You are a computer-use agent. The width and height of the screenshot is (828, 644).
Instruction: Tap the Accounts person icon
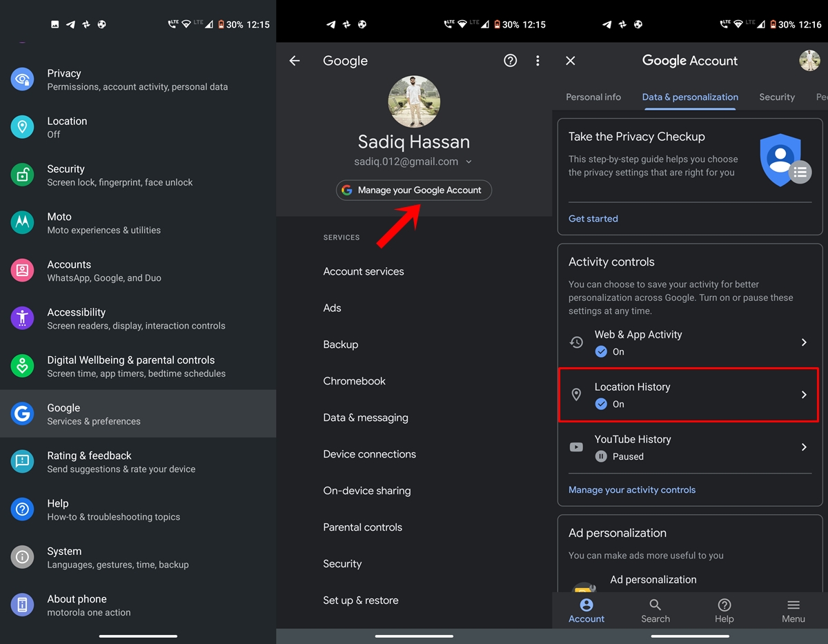[22, 270]
